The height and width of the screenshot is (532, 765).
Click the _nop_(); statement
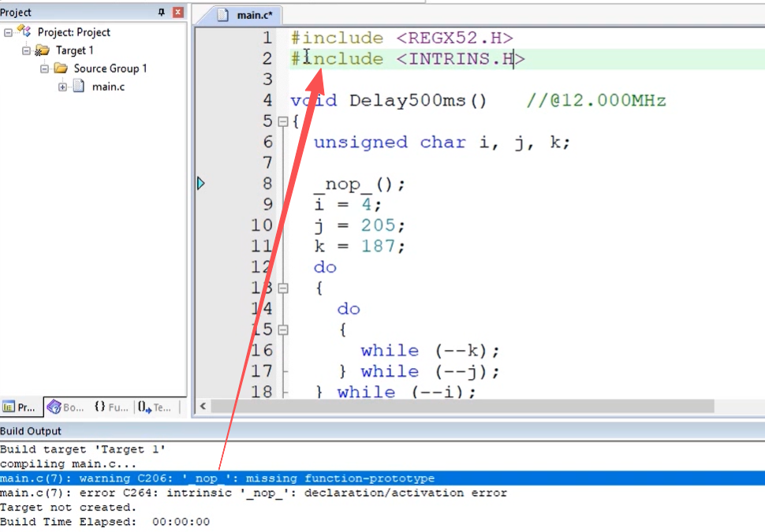359,184
